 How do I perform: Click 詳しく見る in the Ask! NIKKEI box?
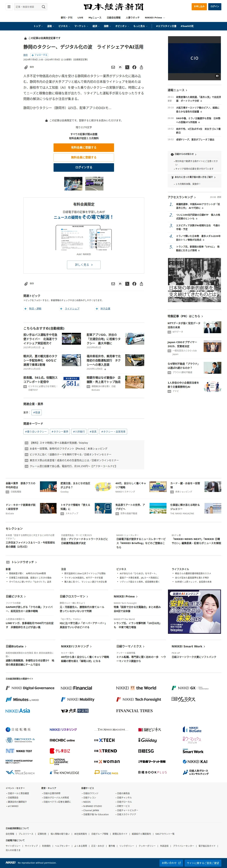tap(84, 264)
